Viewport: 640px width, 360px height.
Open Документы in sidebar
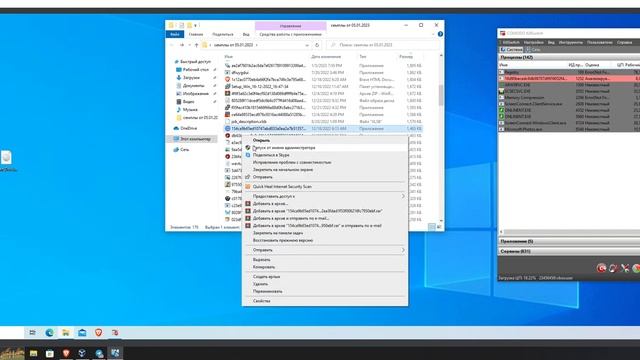(x=193, y=86)
